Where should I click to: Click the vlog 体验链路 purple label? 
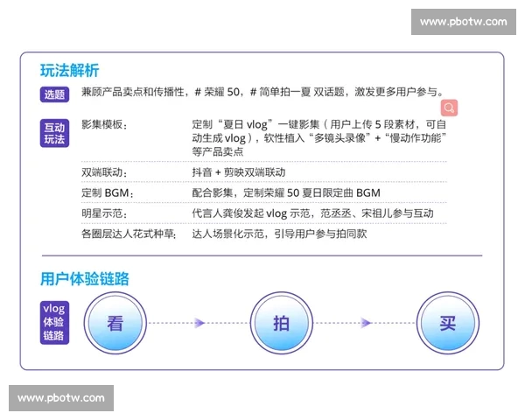click(54, 323)
